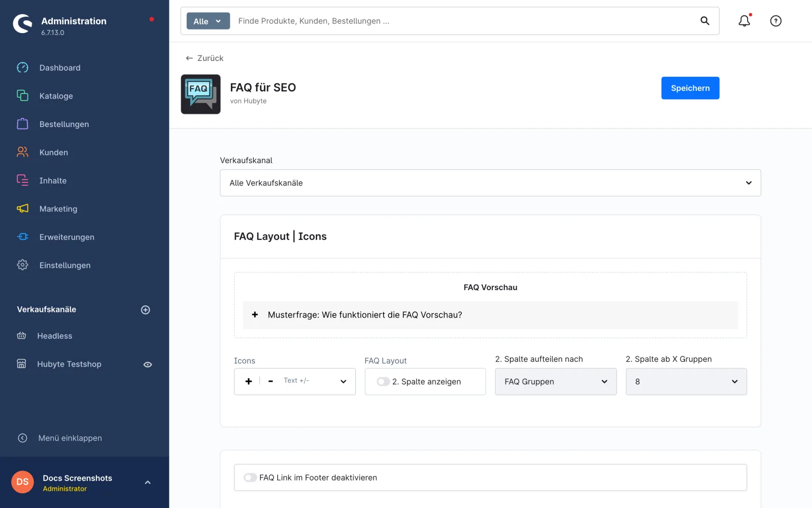812x508 pixels.
Task: Click the Kunden people icon
Action: [22, 152]
